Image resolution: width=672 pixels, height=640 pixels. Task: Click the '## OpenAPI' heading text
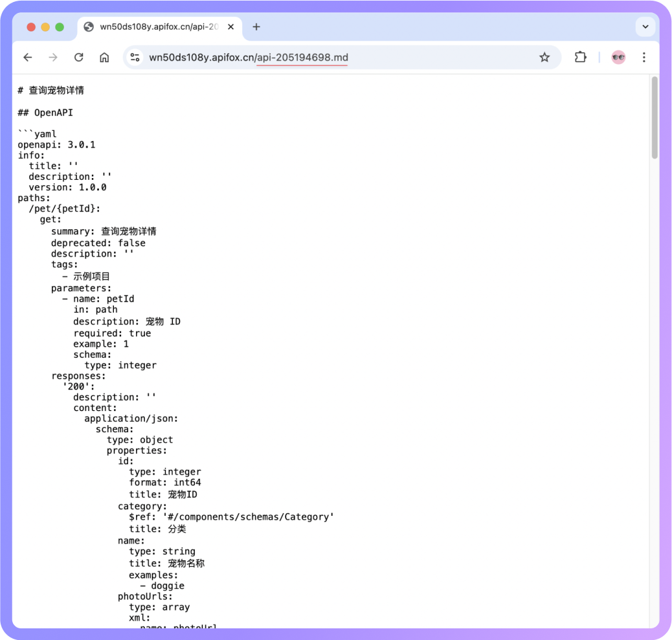click(x=45, y=113)
